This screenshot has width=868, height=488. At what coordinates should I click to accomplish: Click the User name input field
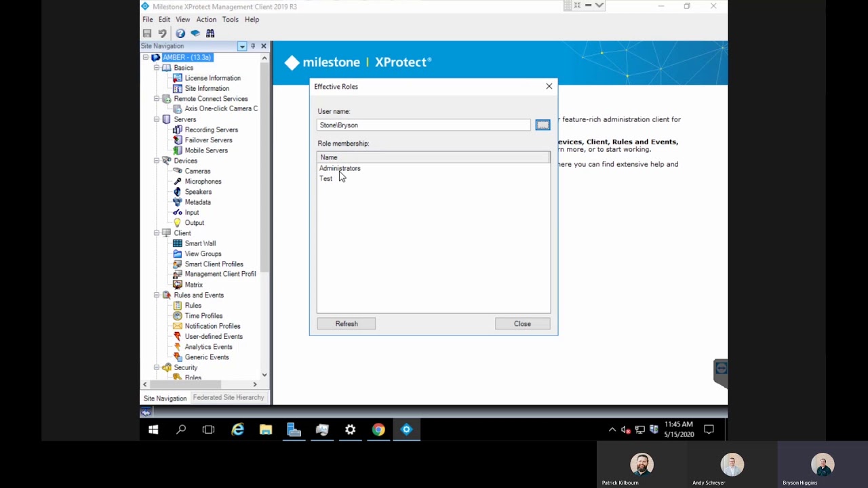(x=424, y=125)
